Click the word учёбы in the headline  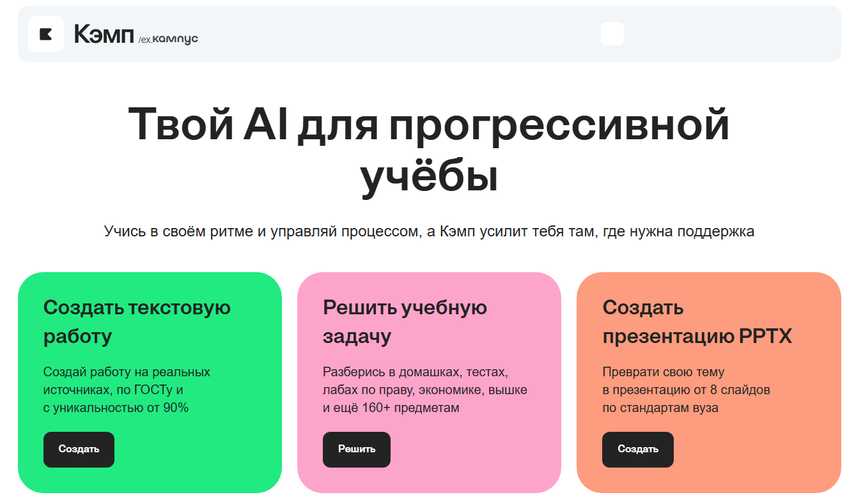point(429,177)
